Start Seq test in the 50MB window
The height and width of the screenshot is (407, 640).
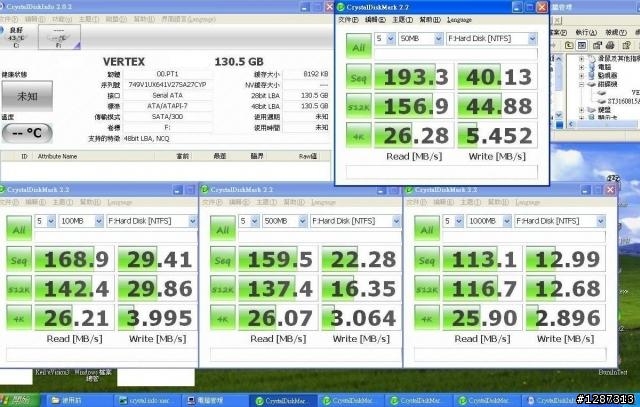tap(358, 76)
